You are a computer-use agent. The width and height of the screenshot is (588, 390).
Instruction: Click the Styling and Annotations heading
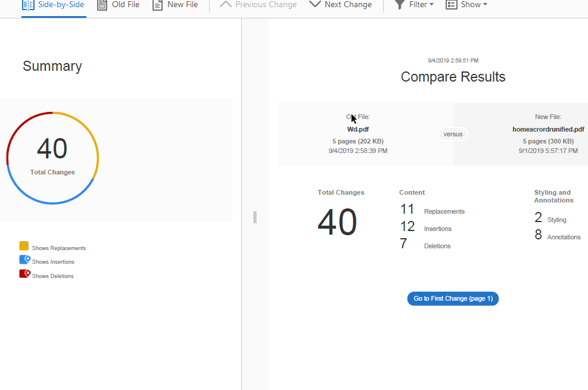[553, 196]
